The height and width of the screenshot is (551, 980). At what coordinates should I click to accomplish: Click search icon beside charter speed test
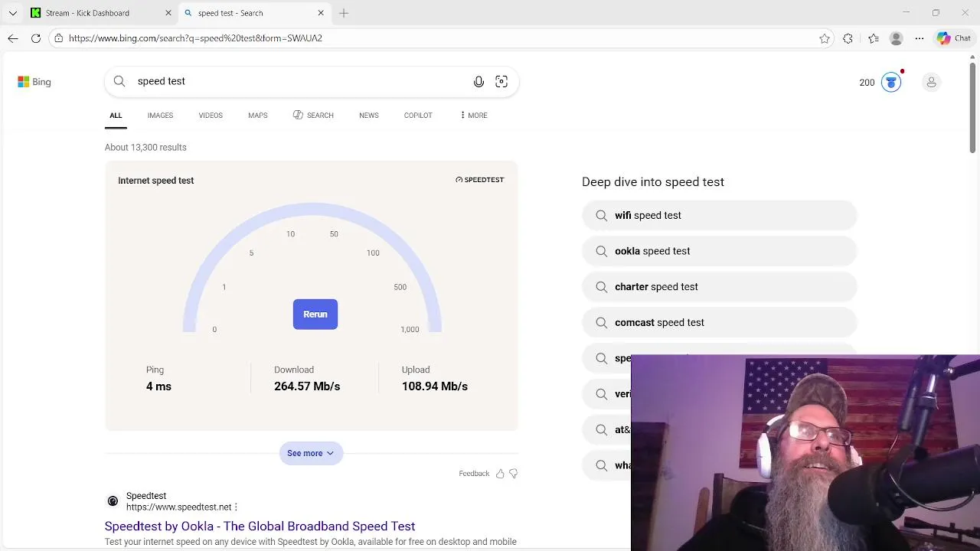[x=601, y=287]
